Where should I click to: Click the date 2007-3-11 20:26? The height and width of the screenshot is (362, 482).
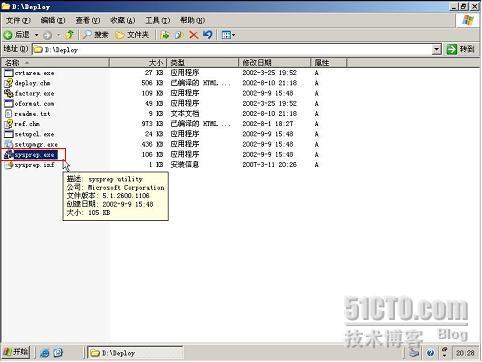[x=269, y=165]
